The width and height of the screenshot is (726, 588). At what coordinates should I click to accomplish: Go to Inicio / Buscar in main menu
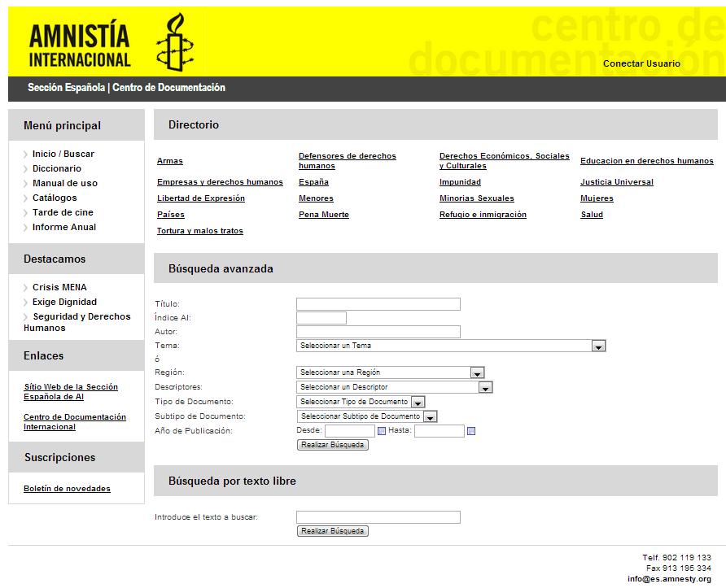point(63,154)
